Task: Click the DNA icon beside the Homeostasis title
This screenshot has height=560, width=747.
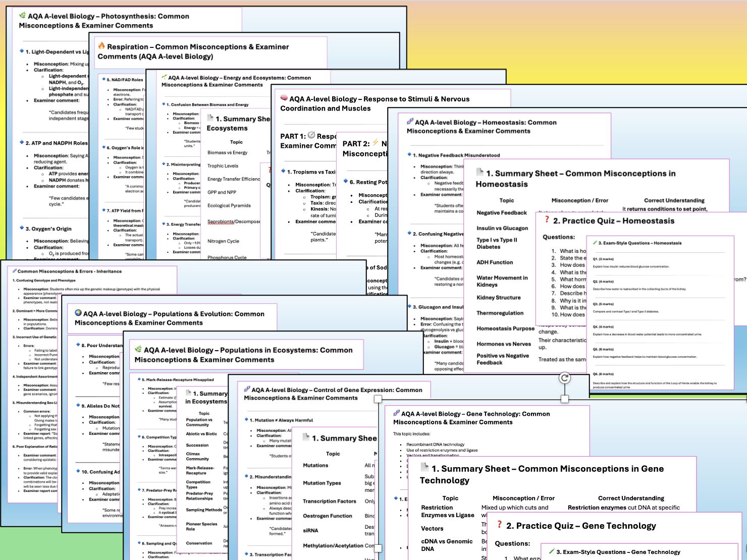Action: pos(410,122)
